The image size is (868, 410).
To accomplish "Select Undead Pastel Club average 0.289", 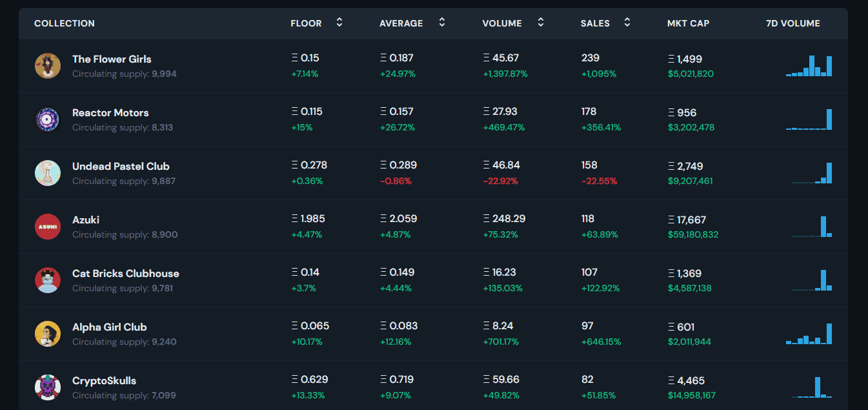I will pos(398,165).
